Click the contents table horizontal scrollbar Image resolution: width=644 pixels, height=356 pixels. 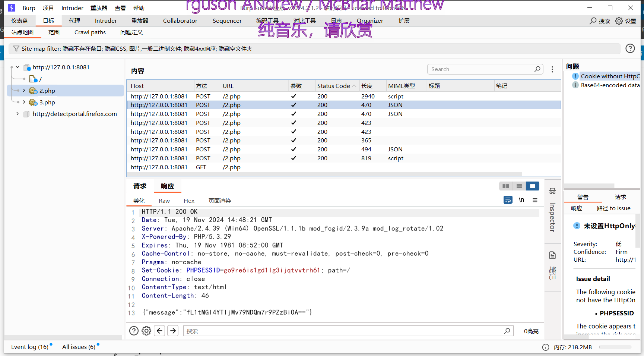(324, 174)
